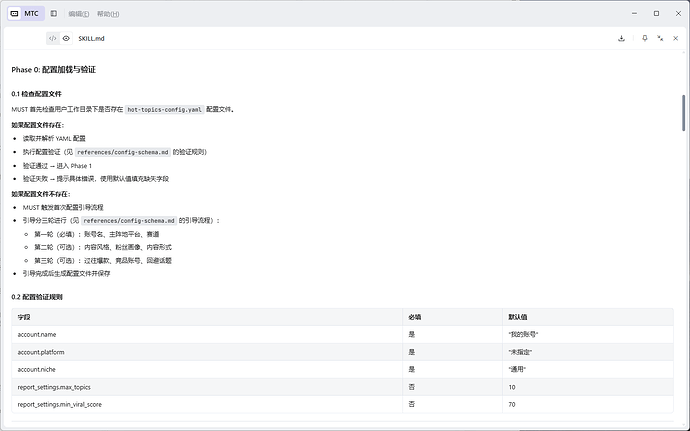Click the 如果配置文件存在 bold line

coord(37,125)
